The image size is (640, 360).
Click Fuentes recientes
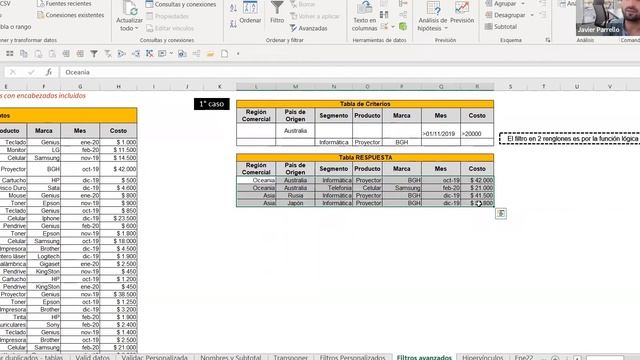[64, 4]
